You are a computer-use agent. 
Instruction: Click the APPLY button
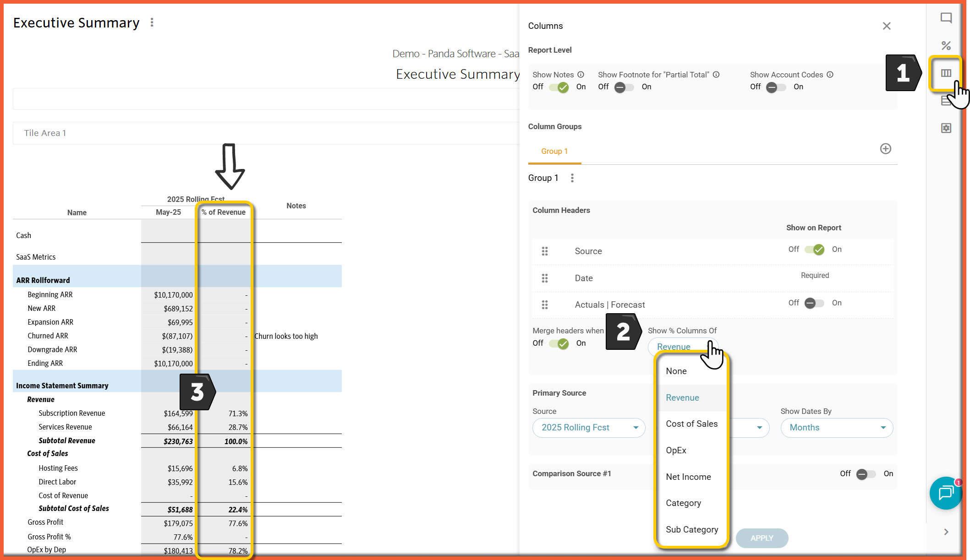pyautogui.click(x=762, y=538)
